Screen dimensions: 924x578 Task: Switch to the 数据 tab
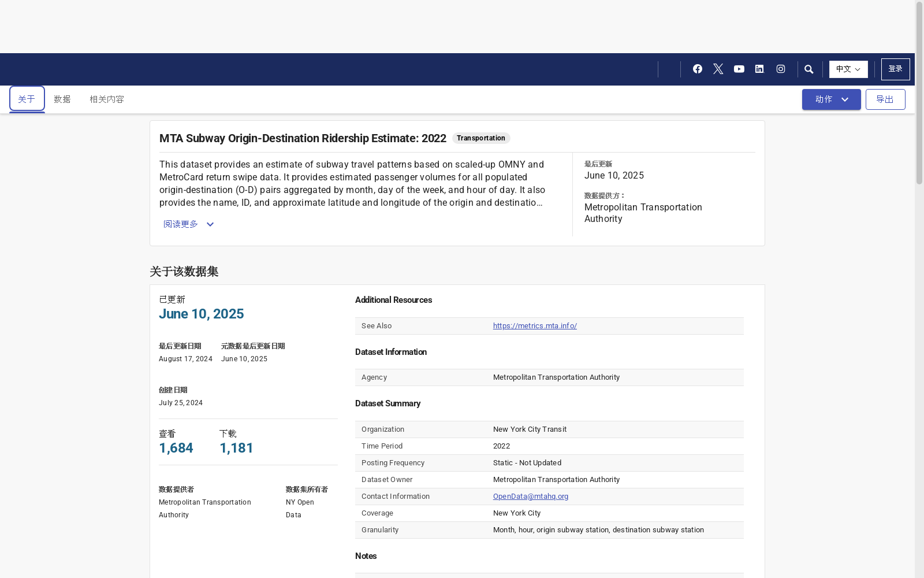(x=62, y=99)
